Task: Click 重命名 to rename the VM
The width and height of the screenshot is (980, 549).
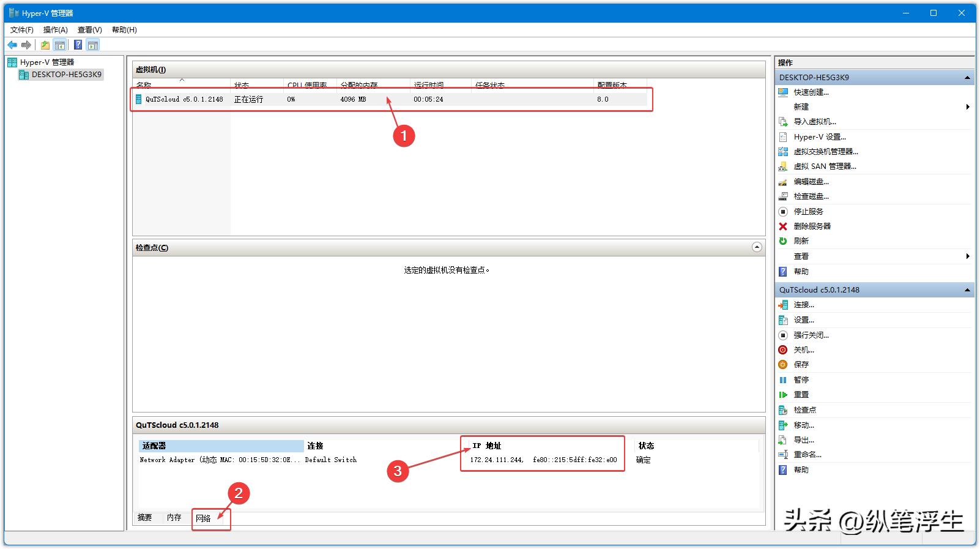Action: pos(807,455)
